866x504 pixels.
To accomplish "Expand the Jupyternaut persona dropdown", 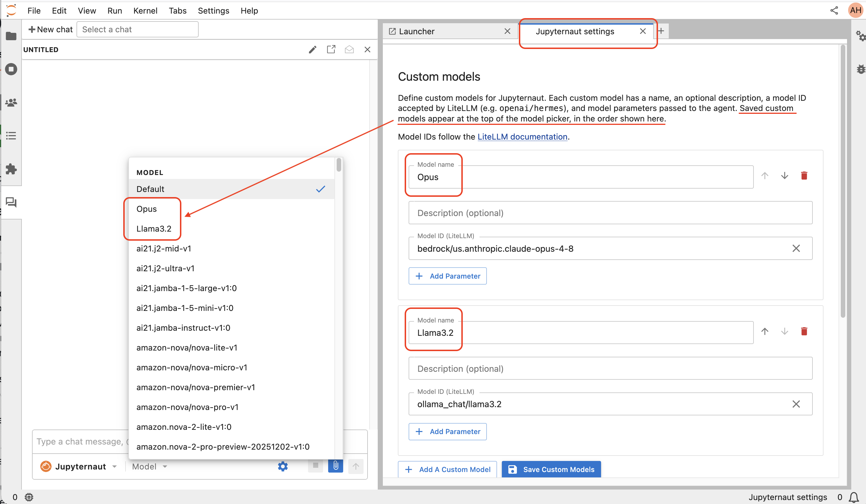I will (79, 466).
